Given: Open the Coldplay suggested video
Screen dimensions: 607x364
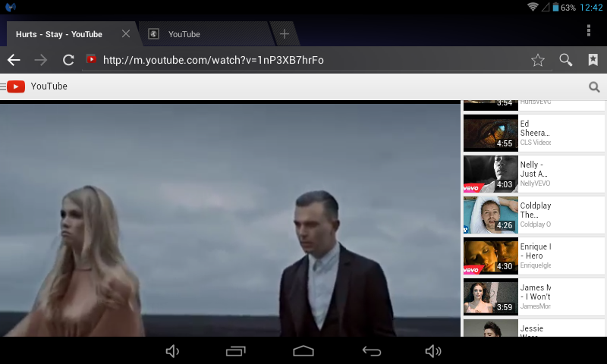Looking at the screenshot, I should click(506, 215).
